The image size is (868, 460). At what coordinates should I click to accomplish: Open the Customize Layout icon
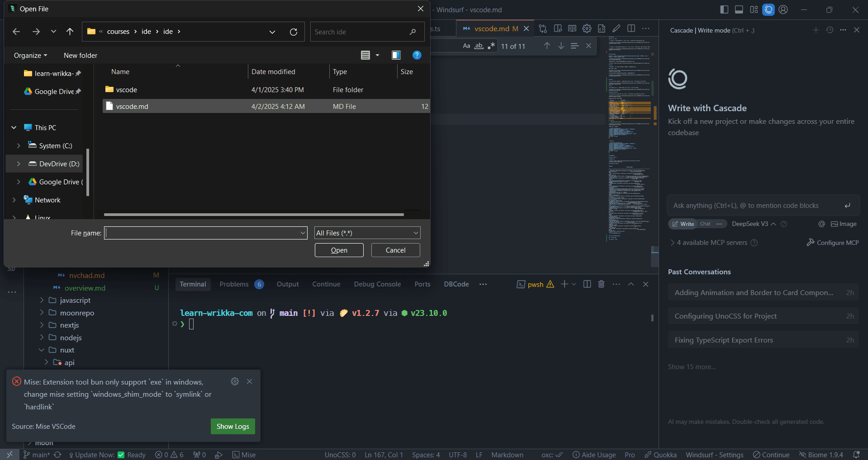(754, 9)
